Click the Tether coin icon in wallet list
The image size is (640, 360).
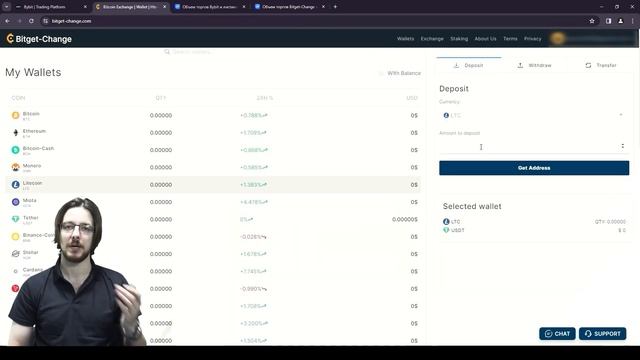pyautogui.click(x=16, y=219)
